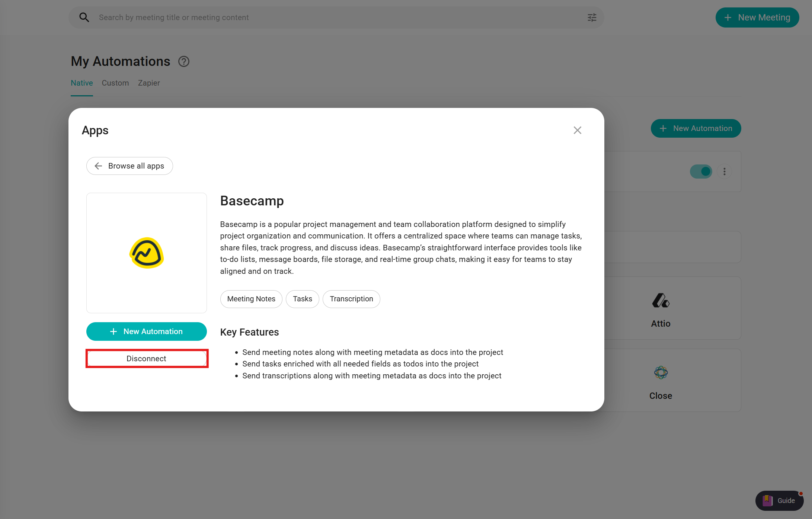The width and height of the screenshot is (812, 519).
Task: Disconnect the Basecamp integration
Action: pos(147,359)
